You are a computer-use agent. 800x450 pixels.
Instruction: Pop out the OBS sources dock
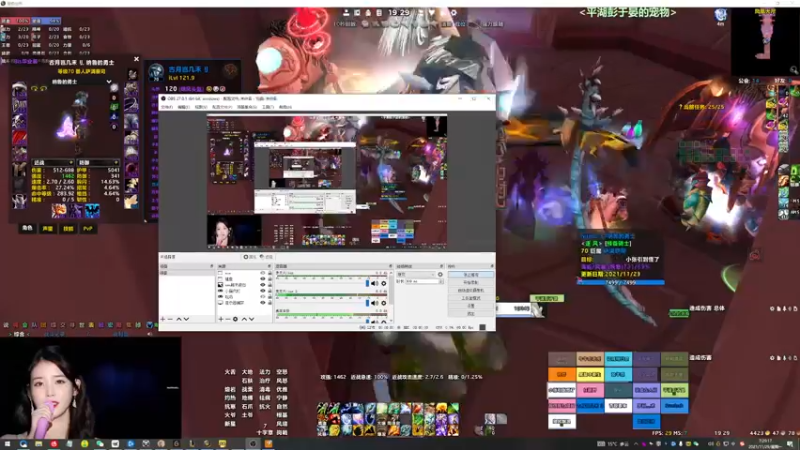point(269,266)
